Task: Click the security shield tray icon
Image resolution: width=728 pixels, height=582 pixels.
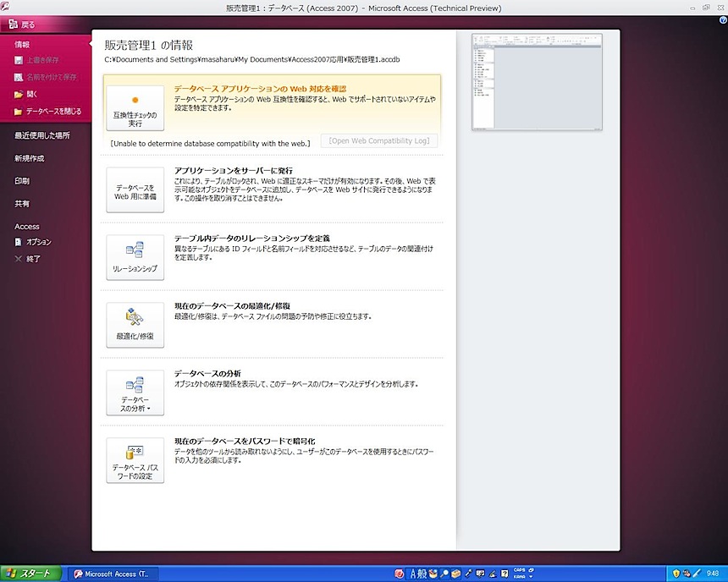Action: [x=676, y=574]
